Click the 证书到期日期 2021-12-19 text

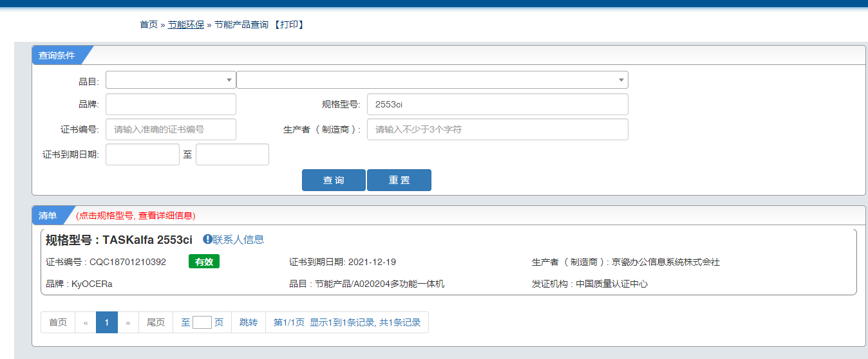tap(343, 262)
